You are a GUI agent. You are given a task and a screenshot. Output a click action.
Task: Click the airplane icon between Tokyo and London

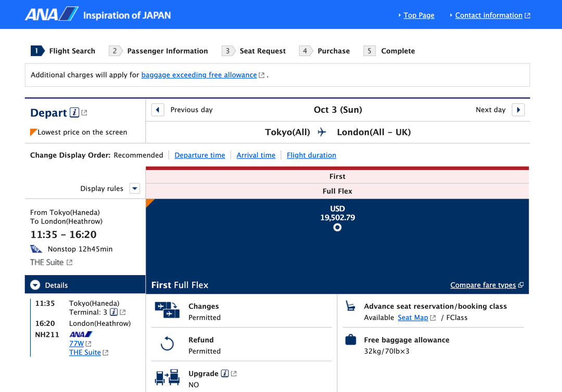tap(322, 132)
